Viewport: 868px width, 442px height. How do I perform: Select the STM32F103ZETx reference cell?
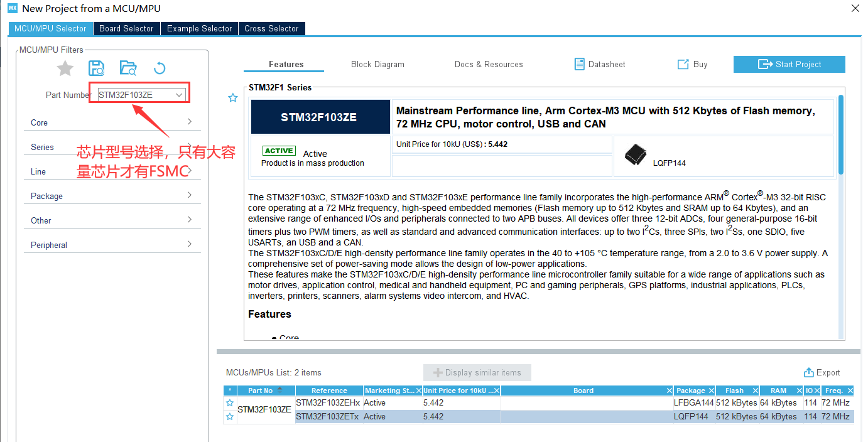328,416
